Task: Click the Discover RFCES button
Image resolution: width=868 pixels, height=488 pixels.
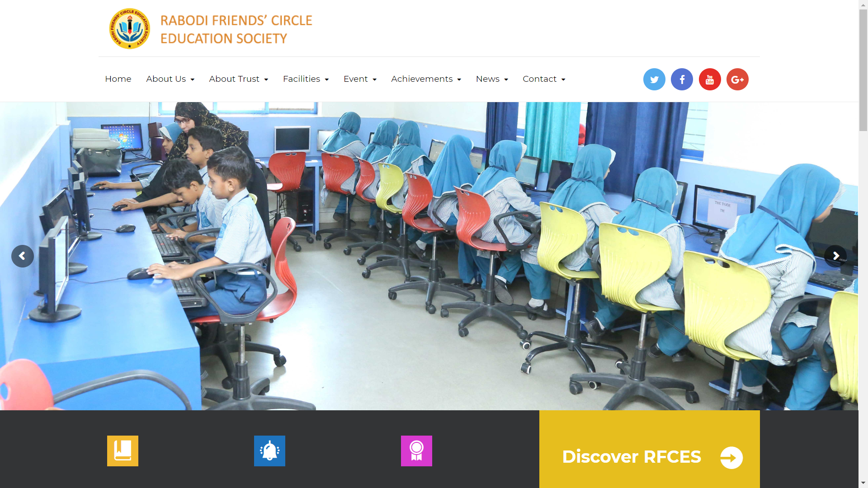Action: click(x=650, y=457)
